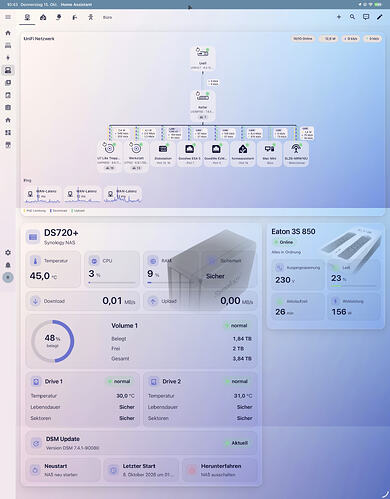Viewport: 390px width, 499px height.
Task: Click Drive 2 normal status badge
Action: coord(237,381)
